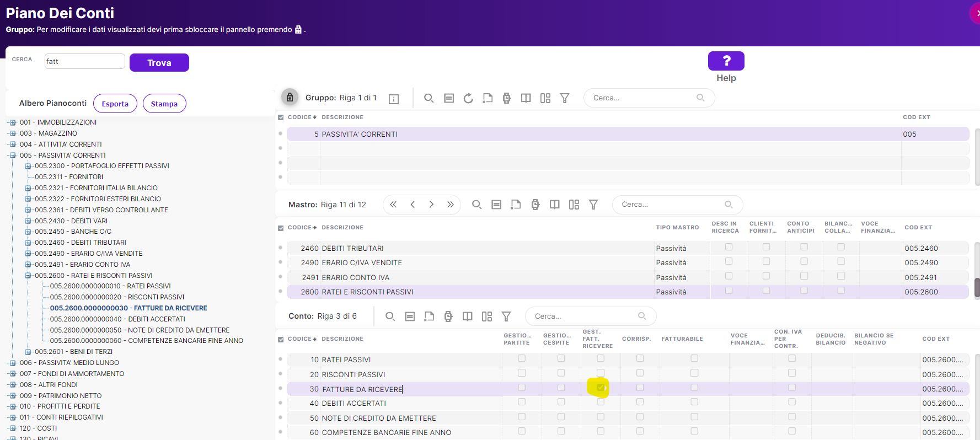Click the print icon in the Gruppo toolbar

point(507,98)
